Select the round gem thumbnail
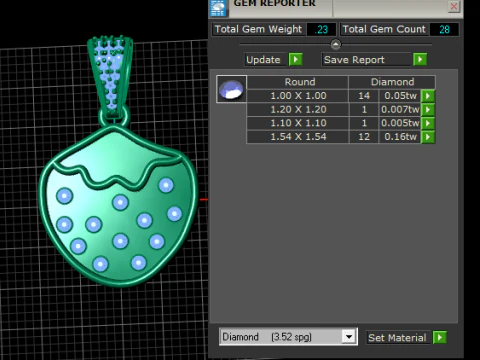Image resolution: width=480 pixels, height=360 pixels. coord(232,89)
